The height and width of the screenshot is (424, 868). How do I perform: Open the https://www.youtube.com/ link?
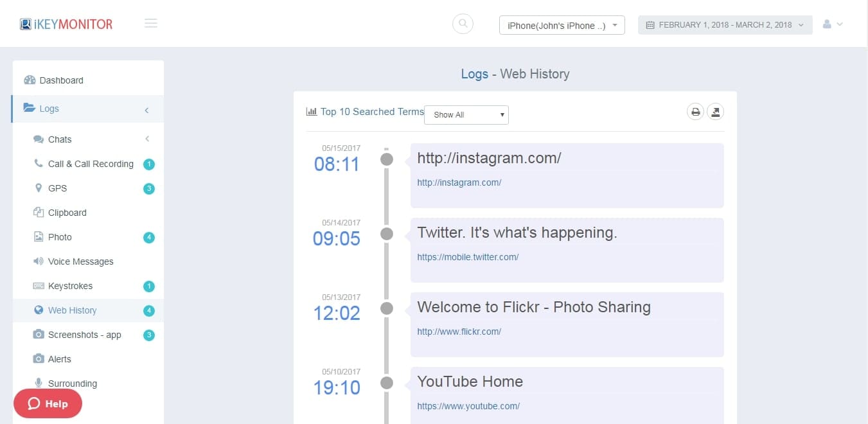468,406
